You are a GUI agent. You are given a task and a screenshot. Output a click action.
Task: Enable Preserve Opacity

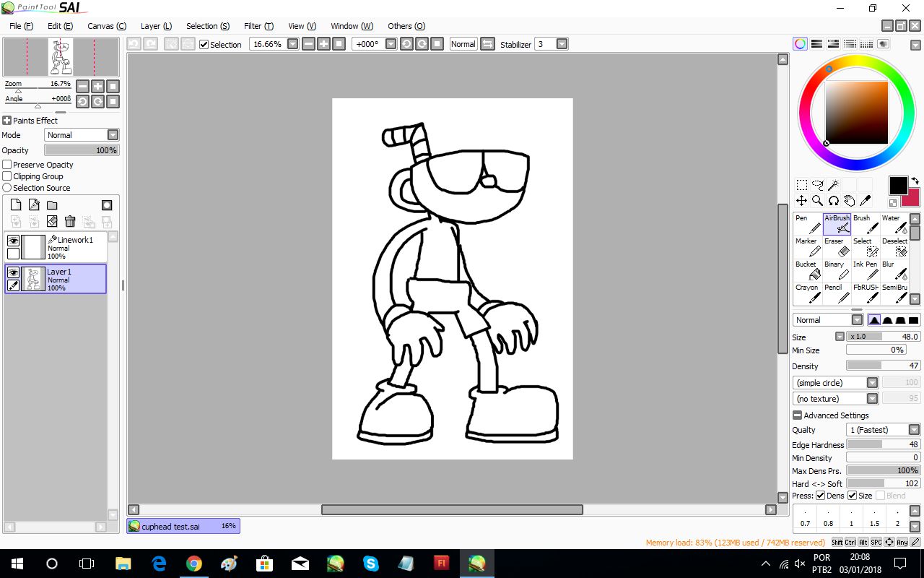pyautogui.click(x=7, y=165)
